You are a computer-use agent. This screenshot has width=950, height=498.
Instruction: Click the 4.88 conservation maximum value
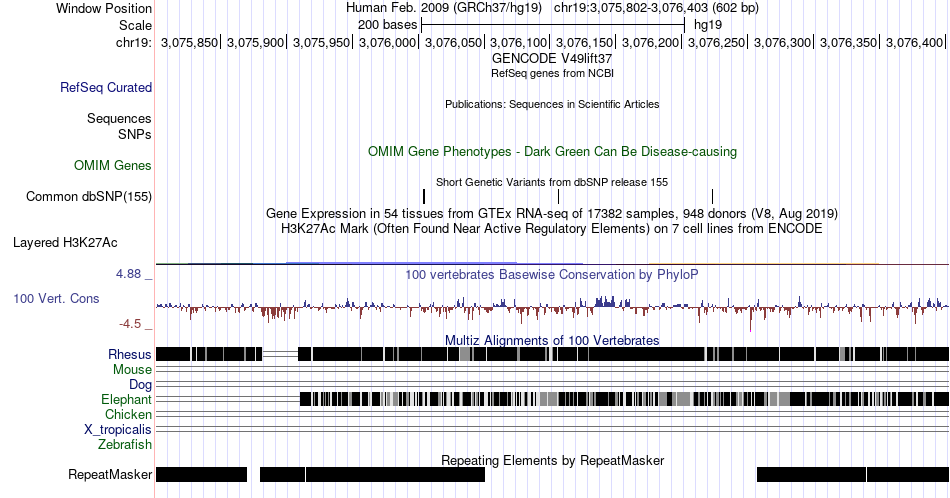128,274
